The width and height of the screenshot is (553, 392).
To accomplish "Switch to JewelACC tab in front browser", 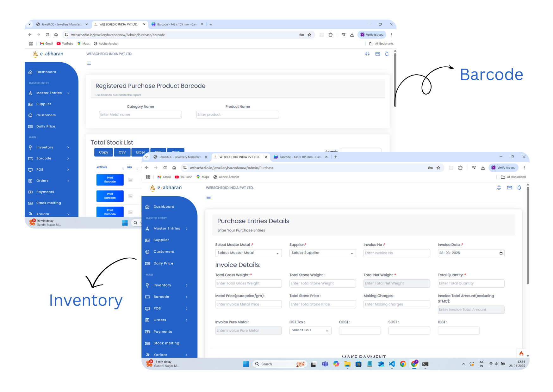I will point(180,157).
